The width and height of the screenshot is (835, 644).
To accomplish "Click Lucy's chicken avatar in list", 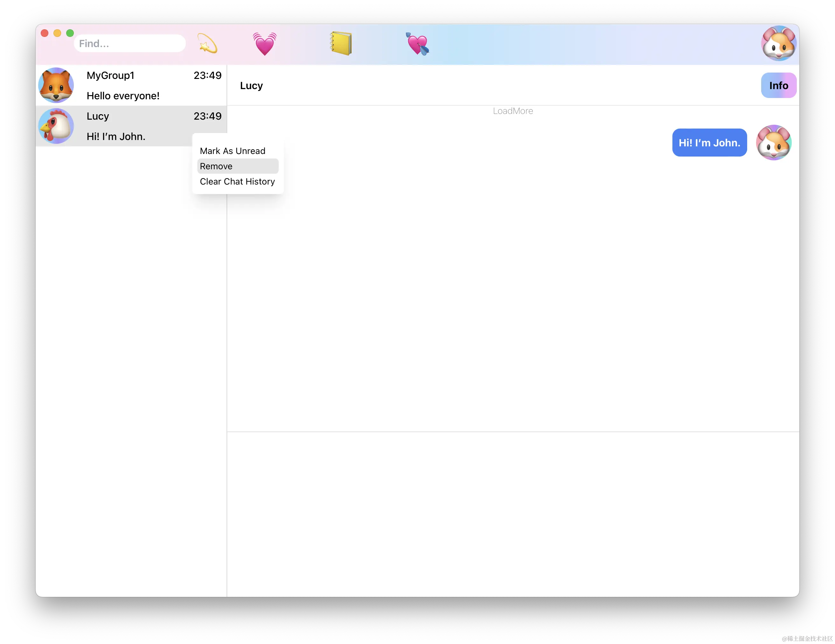I will [x=56, y=126].
